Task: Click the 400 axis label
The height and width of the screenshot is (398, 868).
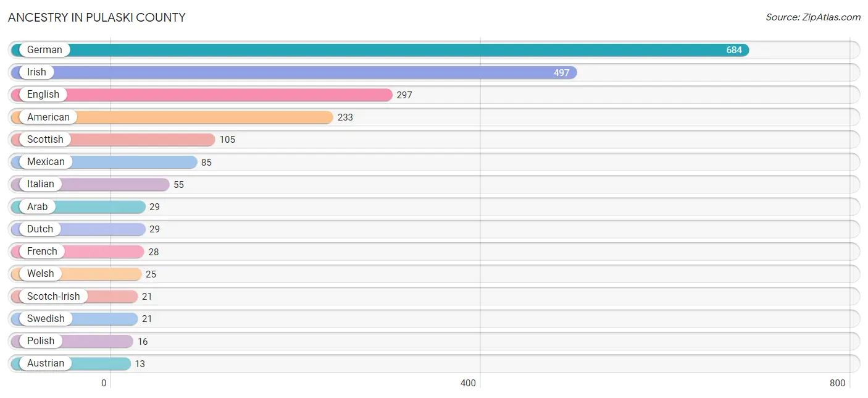Action: (x=468, y=383)
